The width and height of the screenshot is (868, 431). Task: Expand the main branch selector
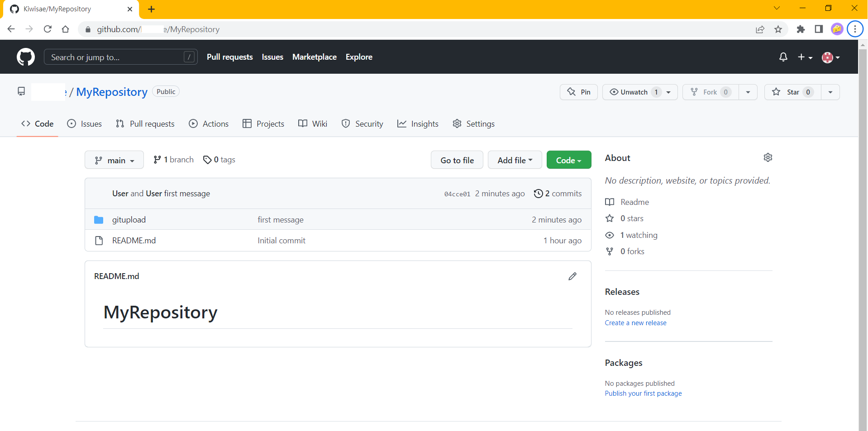114,160
